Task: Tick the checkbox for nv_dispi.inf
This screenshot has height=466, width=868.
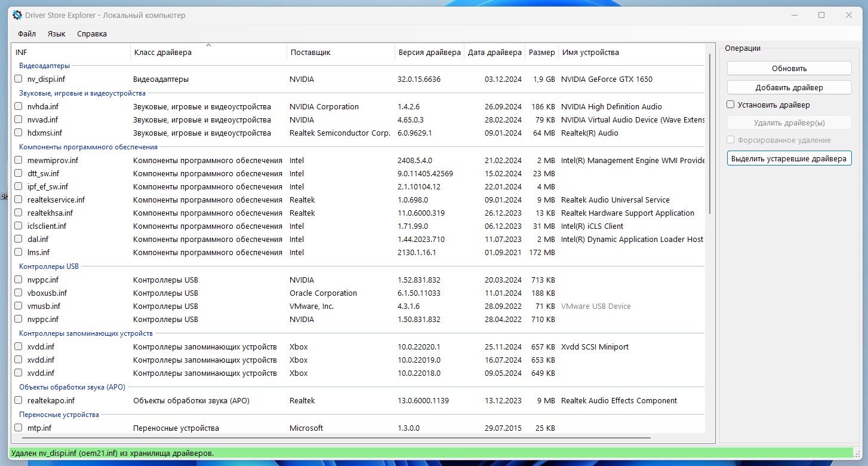Action: (19, 79)
